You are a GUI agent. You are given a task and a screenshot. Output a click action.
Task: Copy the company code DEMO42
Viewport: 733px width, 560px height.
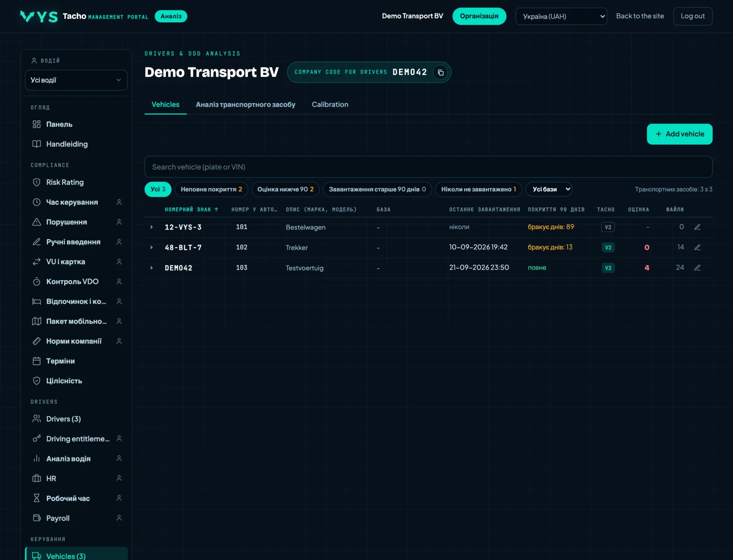(x=440, y=72)
